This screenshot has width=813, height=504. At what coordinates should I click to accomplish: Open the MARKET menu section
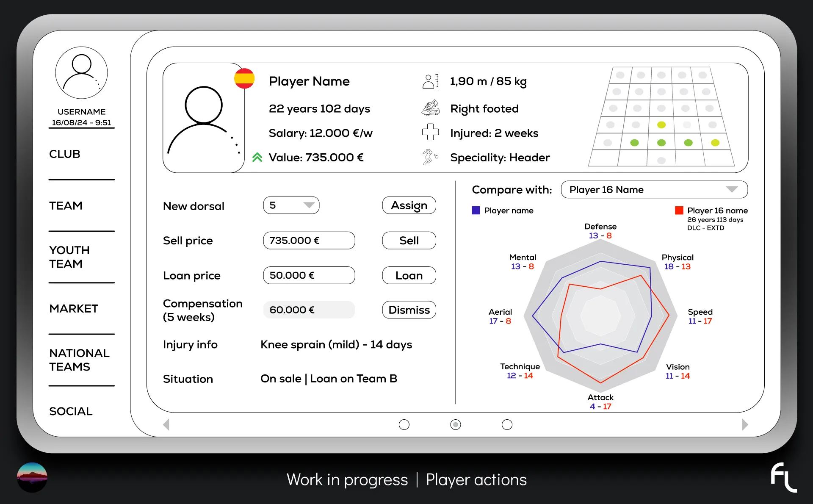click(74, 309)
